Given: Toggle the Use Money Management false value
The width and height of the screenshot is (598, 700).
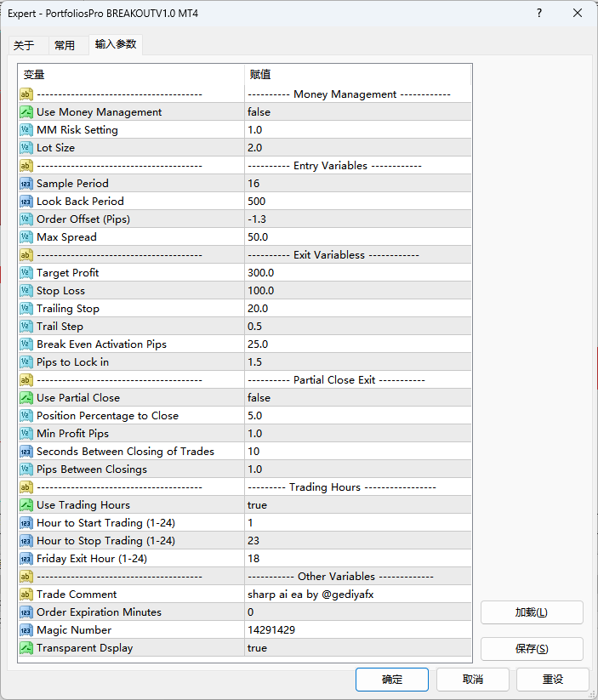Looking at the screenshot, I should (357, 112).
